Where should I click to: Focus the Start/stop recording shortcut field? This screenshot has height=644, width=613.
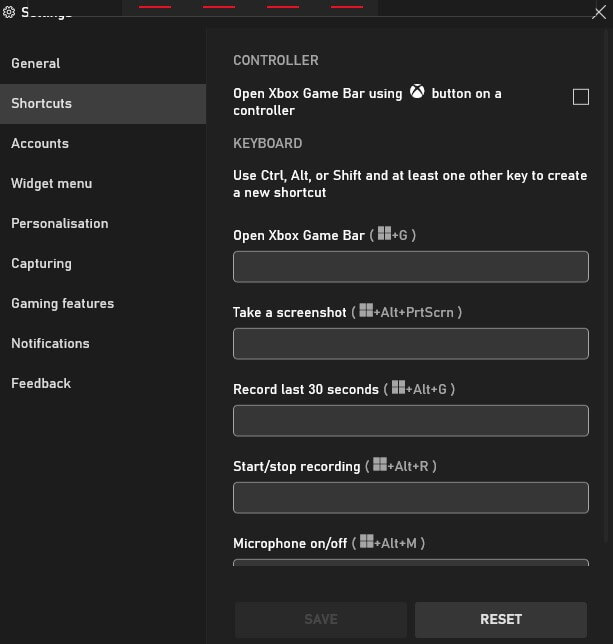click(x=411, y=498)
